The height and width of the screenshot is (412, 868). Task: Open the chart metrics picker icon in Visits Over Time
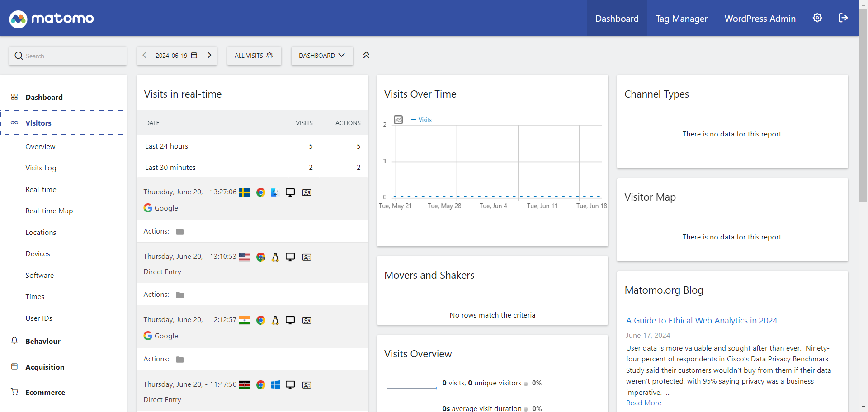pyautogui.click(x=398, y=120)
